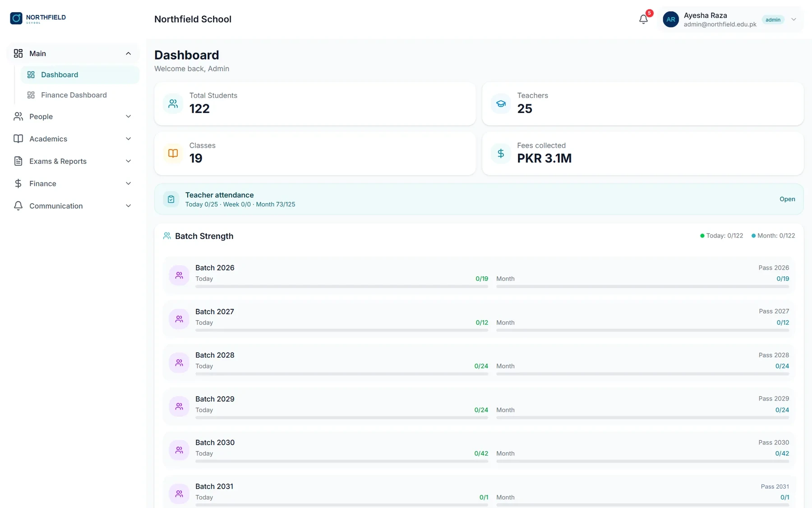The width and height of the screenshot is (812, 508).
Task: Expand the People section chevron
Action: [128, 117]
